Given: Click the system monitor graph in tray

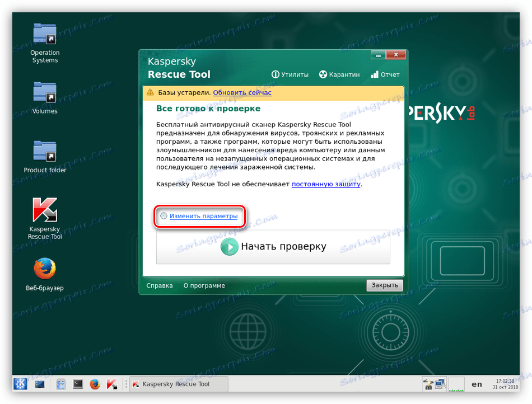Looking at the screenshot, I should click(x=456, y=384).
